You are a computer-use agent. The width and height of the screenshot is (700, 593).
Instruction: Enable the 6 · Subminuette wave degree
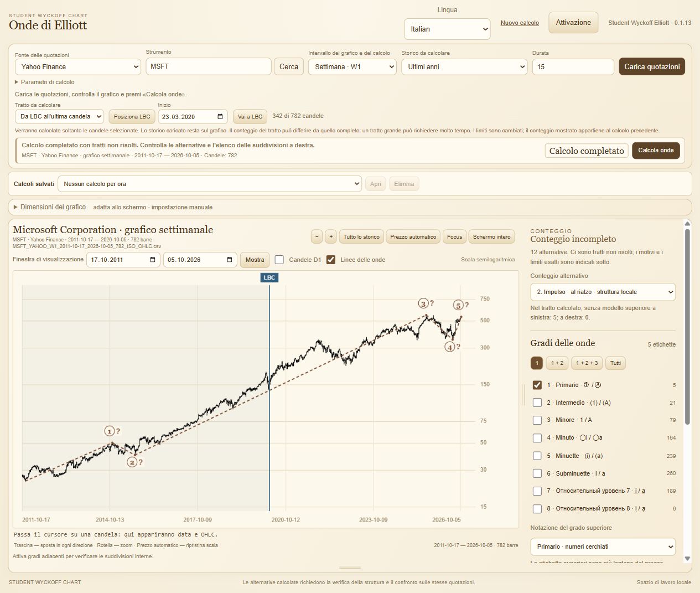click(537, 473)
